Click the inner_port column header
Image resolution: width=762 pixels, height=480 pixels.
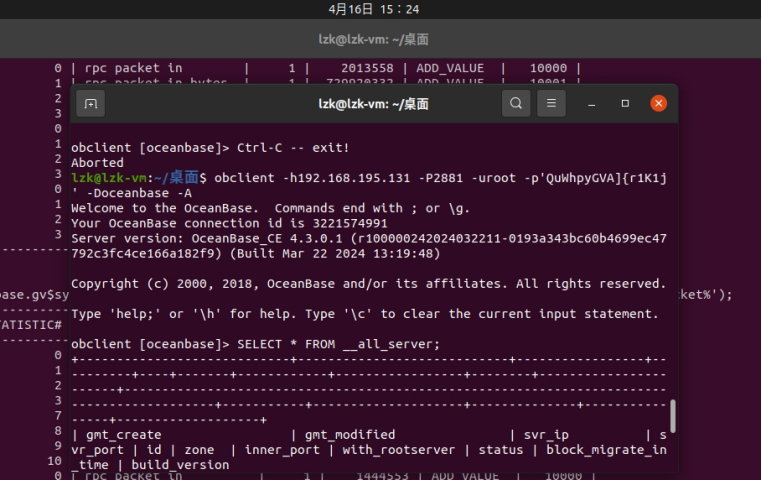click(282, 450)
